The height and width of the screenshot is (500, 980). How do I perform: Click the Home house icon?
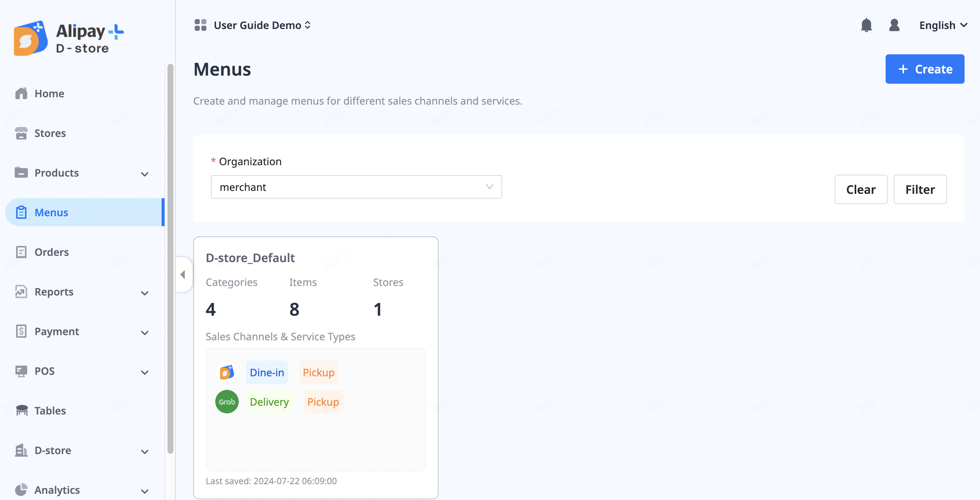click(21, 94)
